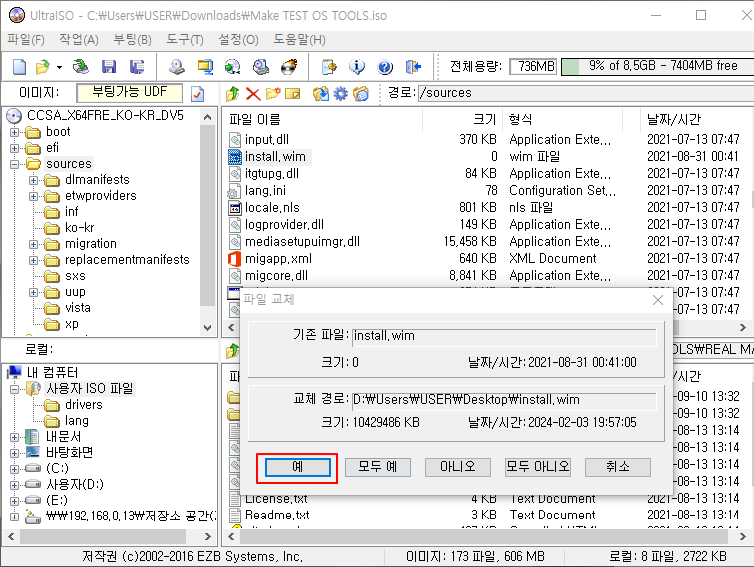Expand the 사용자(D:) drive node
The height and width of the screenshot is (567, 754).
click(14, 485)
